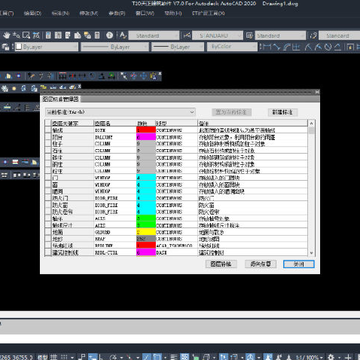
Task: Select the Linear dimension tool
Action: (x=267, y=47)
